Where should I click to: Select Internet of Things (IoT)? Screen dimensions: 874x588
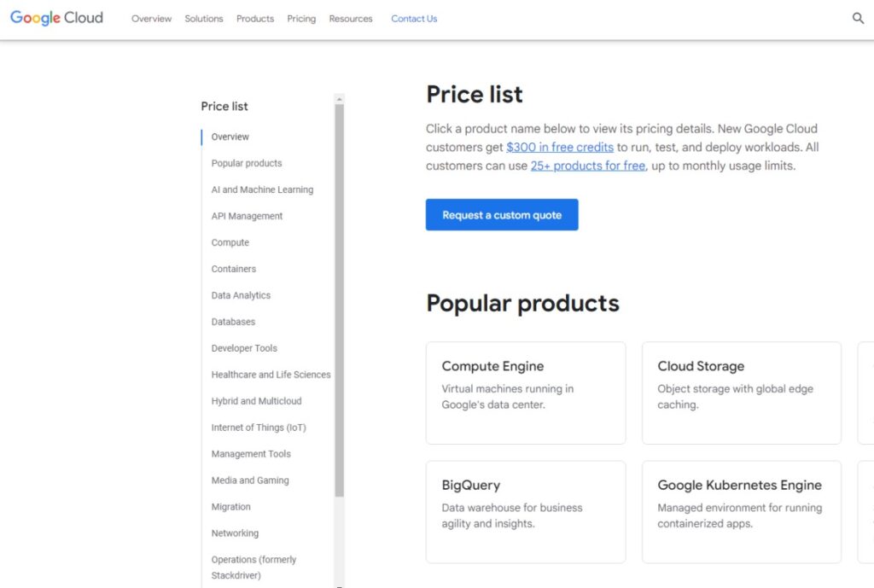coord(259,428)
